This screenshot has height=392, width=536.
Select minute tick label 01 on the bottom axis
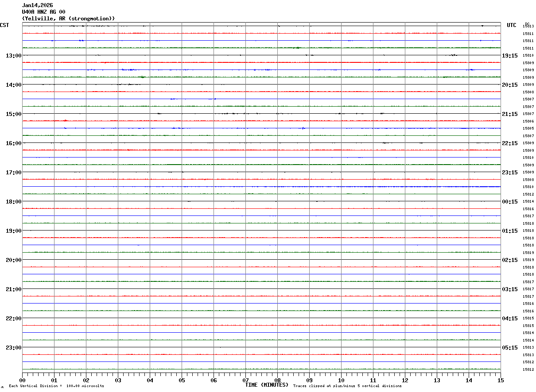click(54, 380)
